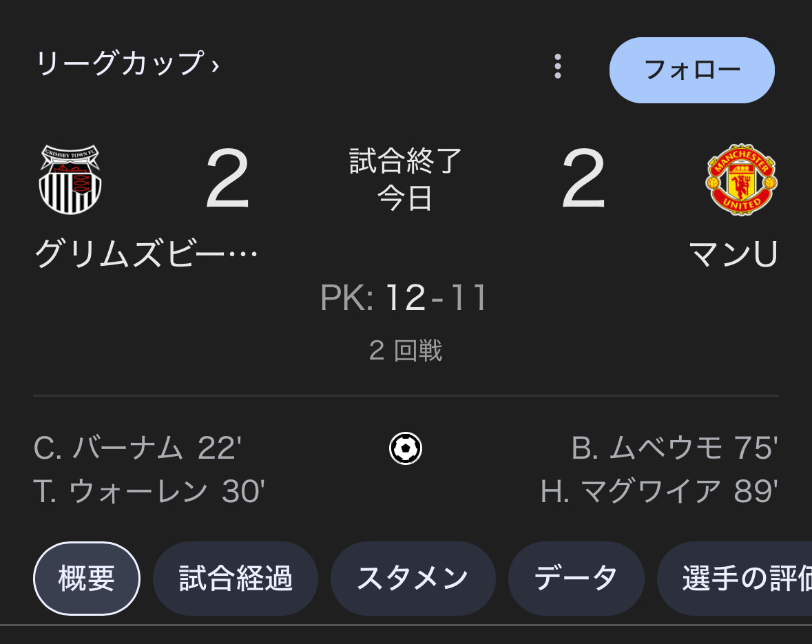Select scorer H. マグワイア 89'
The width and height of the screenshot is (812, 644).
[658, 491]
